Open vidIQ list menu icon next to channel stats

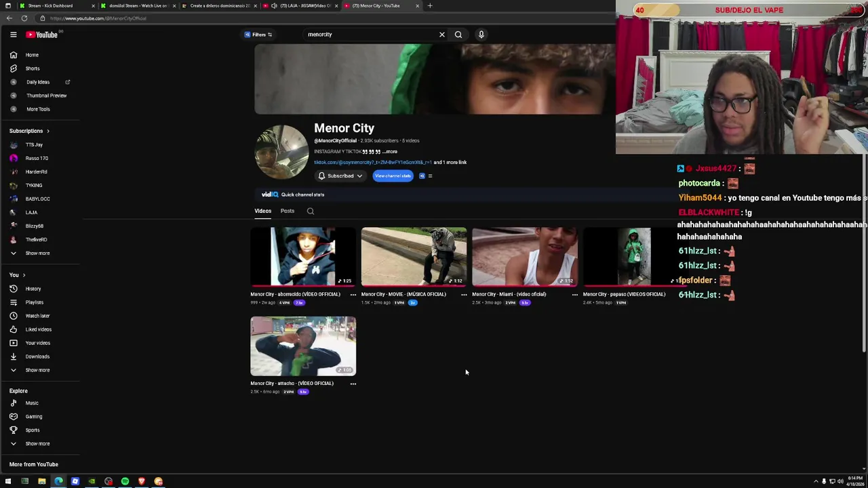coord(430,176)
